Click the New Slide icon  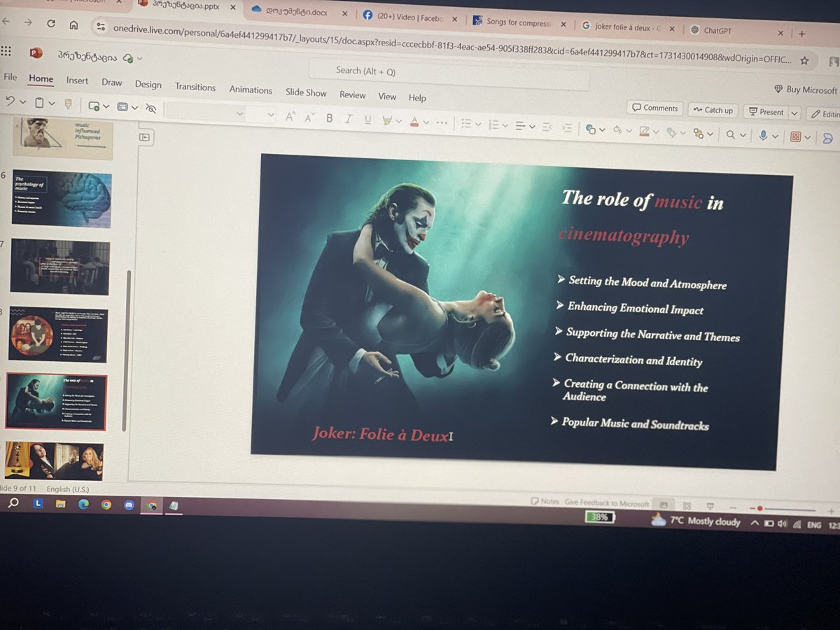(94, 106)
